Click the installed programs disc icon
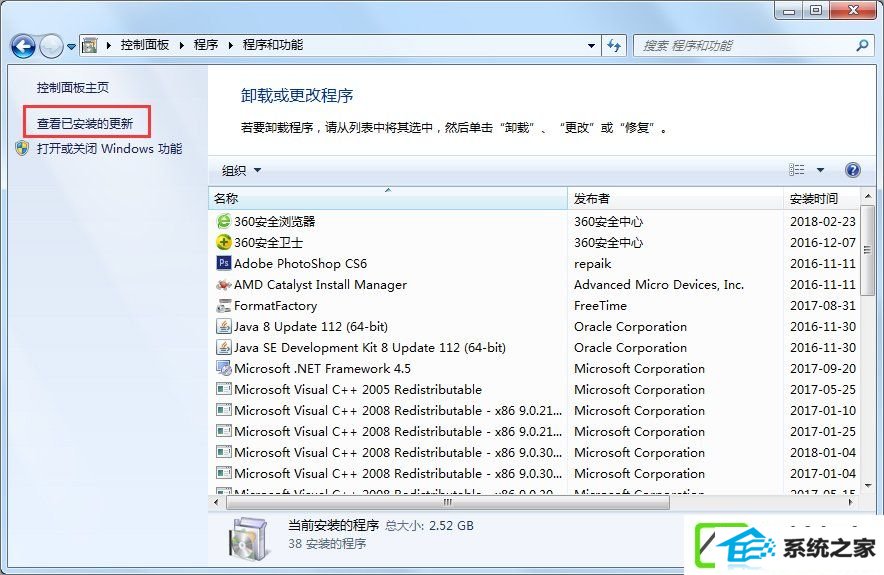 [248, 538]
